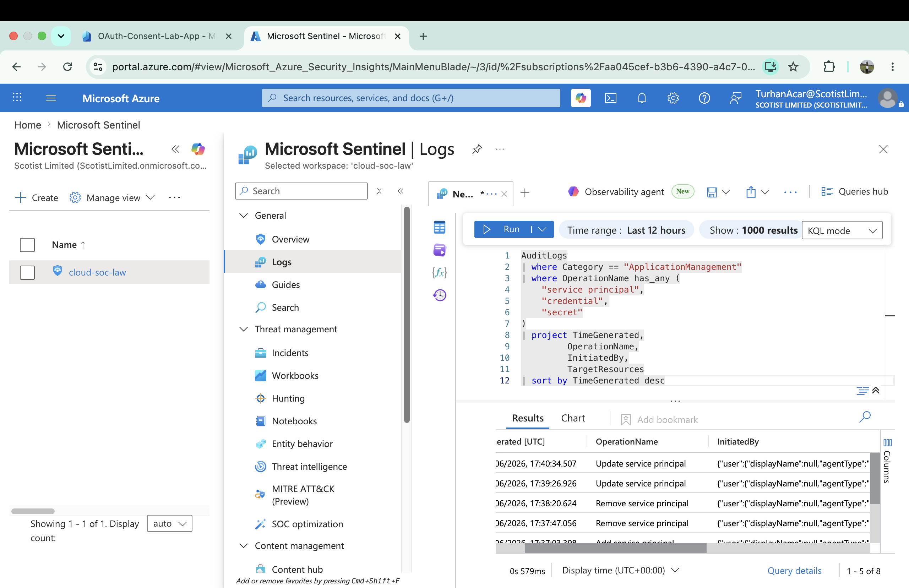
Task: Collapse the workspace list panel
Action: 176,149
